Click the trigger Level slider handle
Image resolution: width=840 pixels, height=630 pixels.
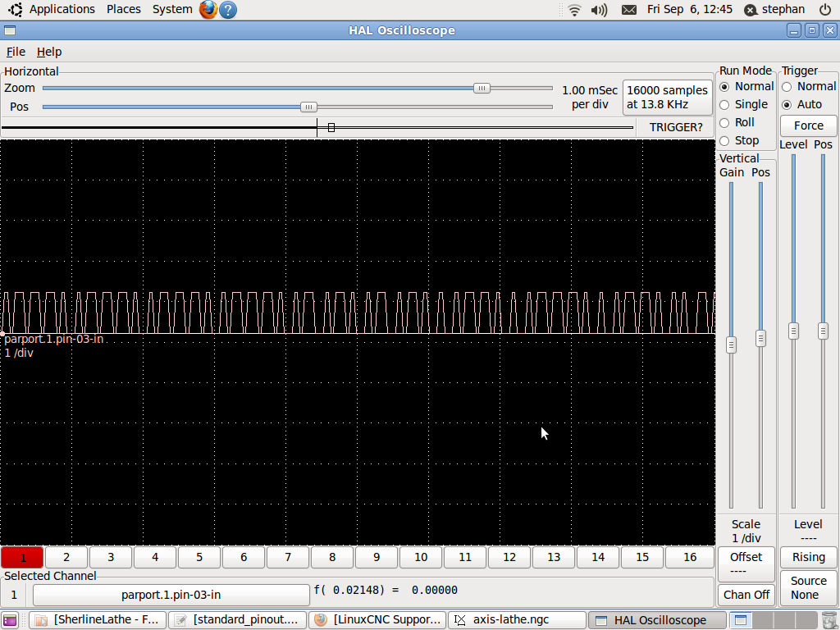click(794, 331)
